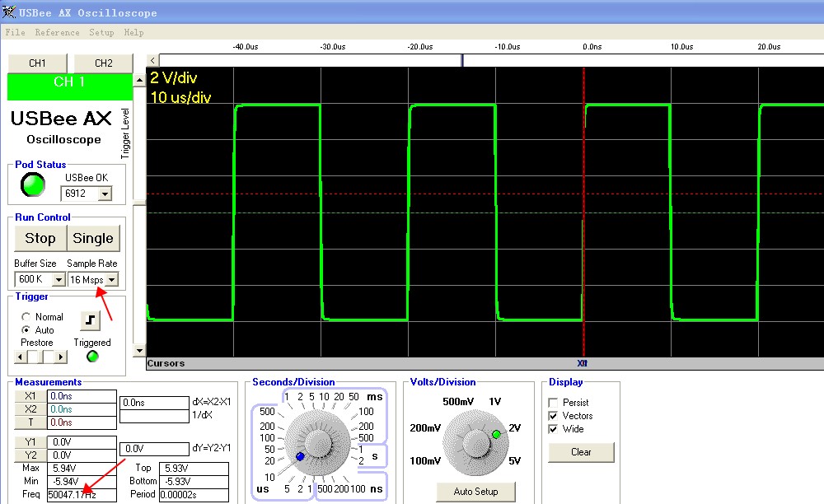Open the Sample Rate dropdown

click(111, 280)
